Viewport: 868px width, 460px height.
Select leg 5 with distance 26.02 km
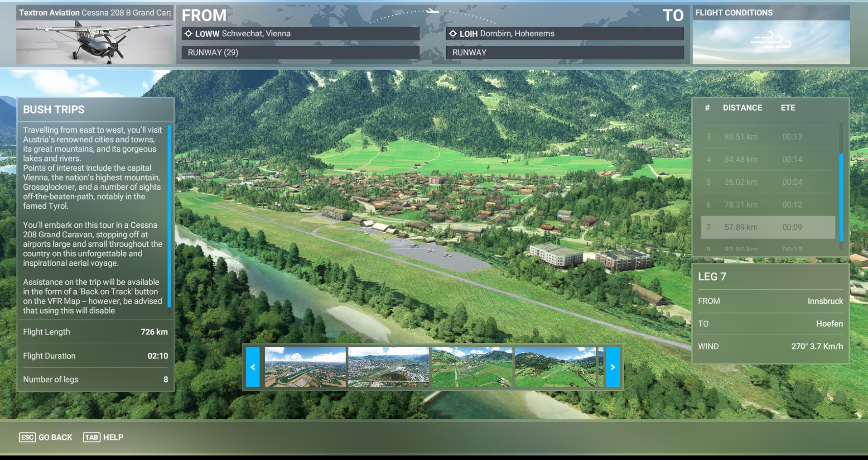(767, 182)
